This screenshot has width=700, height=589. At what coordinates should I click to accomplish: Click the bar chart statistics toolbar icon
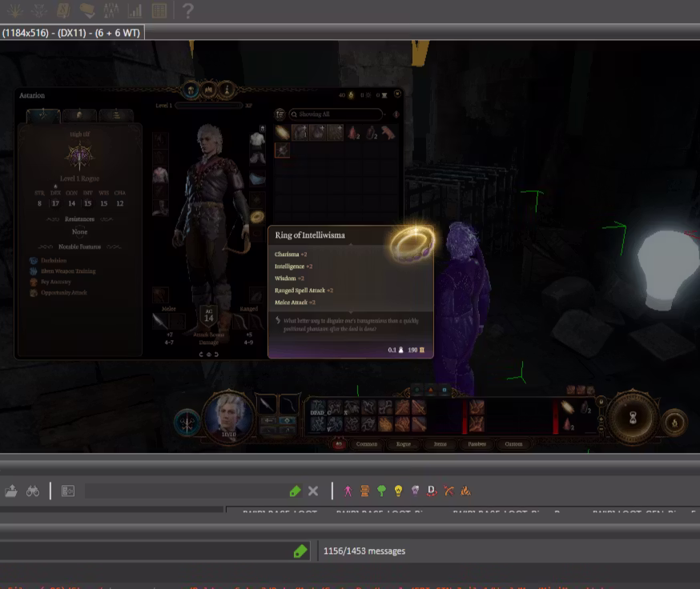click(x=134, y=10)
